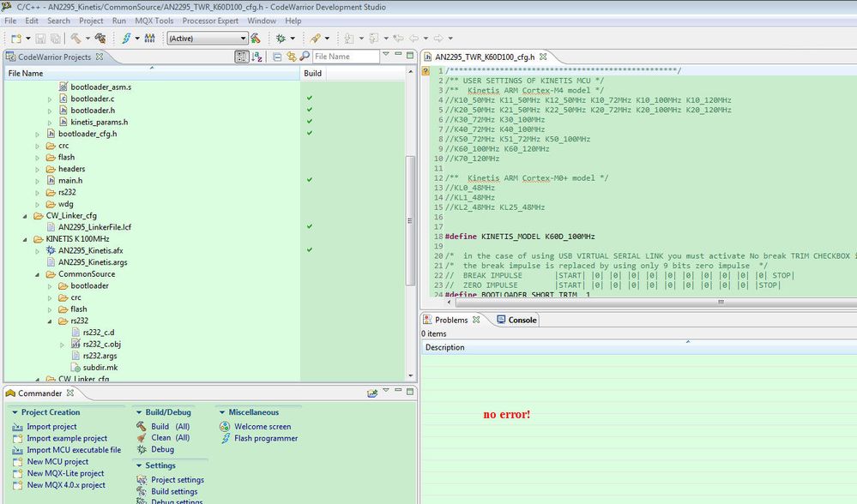Open Flash programmer from Commander

(x=266, y=438)
